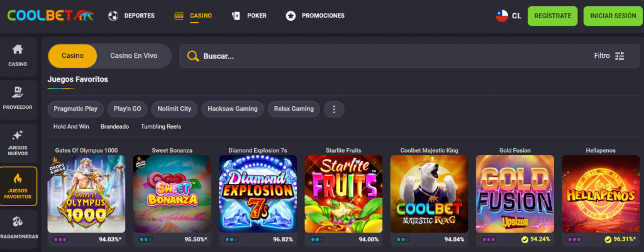Screen dimensions: 644x252
Task: Click the magnifying glass search icon
Action: click(x=193, y=56)
